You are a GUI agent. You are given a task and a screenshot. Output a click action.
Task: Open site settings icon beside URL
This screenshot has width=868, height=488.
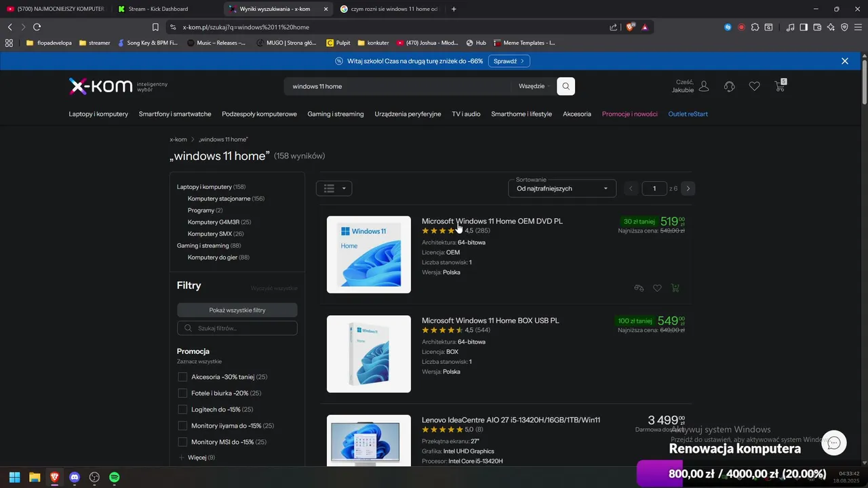(x=173, y=27)
